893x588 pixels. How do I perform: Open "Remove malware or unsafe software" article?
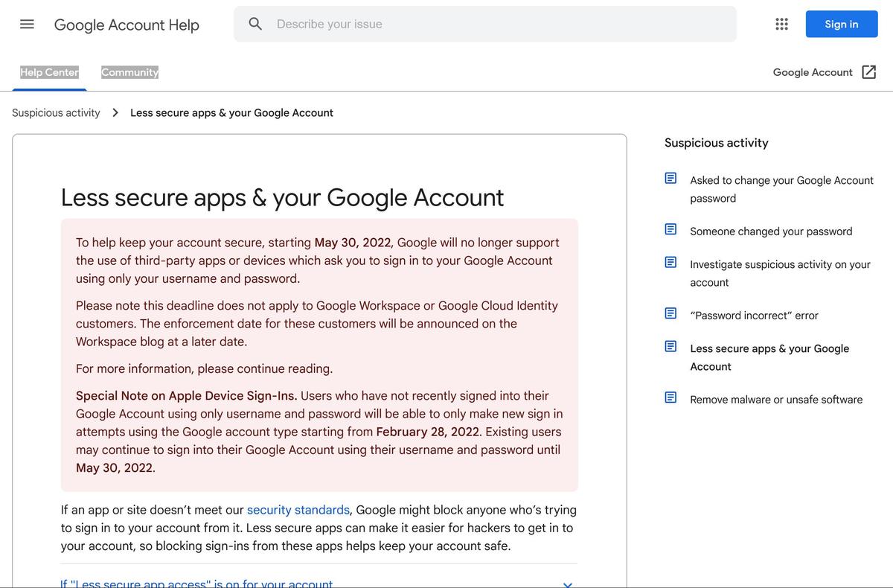[x=776, y=400]
